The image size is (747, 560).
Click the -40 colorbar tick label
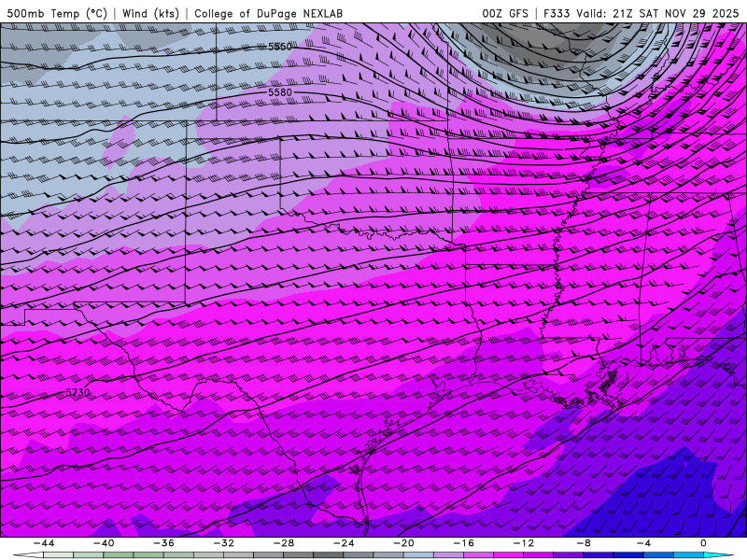click(x=104, y=543)
